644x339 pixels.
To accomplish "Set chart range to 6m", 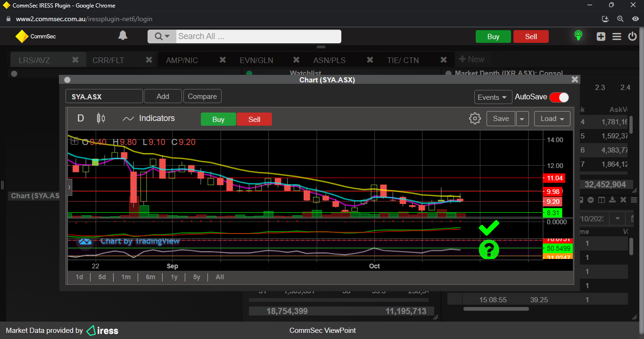I will tap(150, 277).
